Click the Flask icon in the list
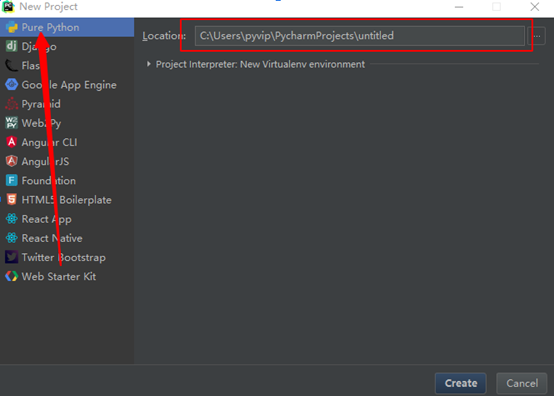This screenshot has width=554, height=396. point(11,65)
